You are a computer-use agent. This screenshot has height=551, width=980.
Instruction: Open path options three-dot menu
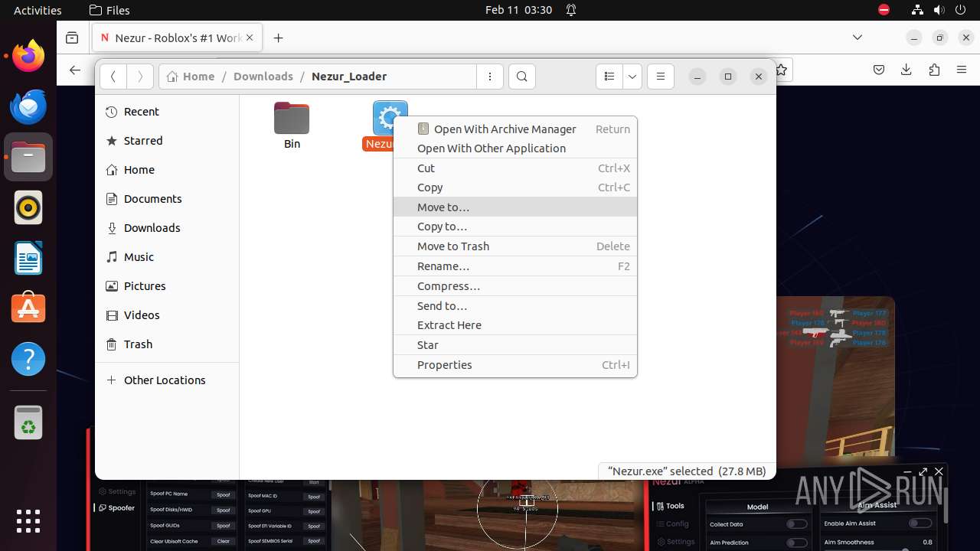point(490,77)
